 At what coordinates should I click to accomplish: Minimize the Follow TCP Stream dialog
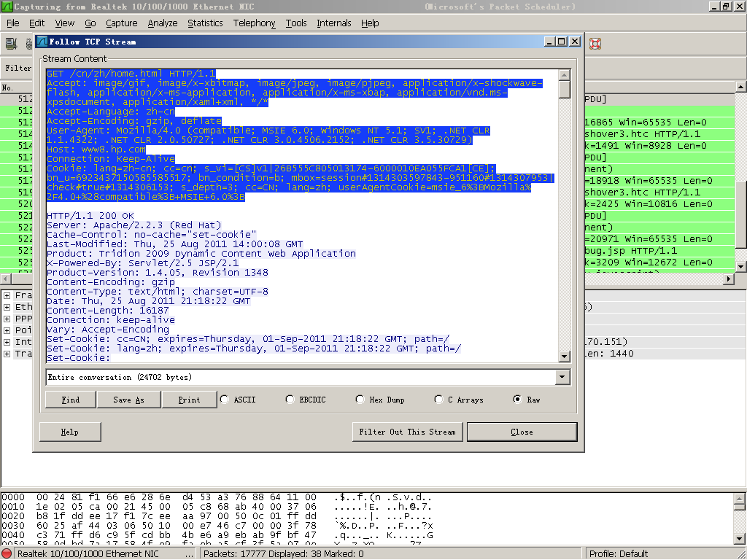(550, 42)
